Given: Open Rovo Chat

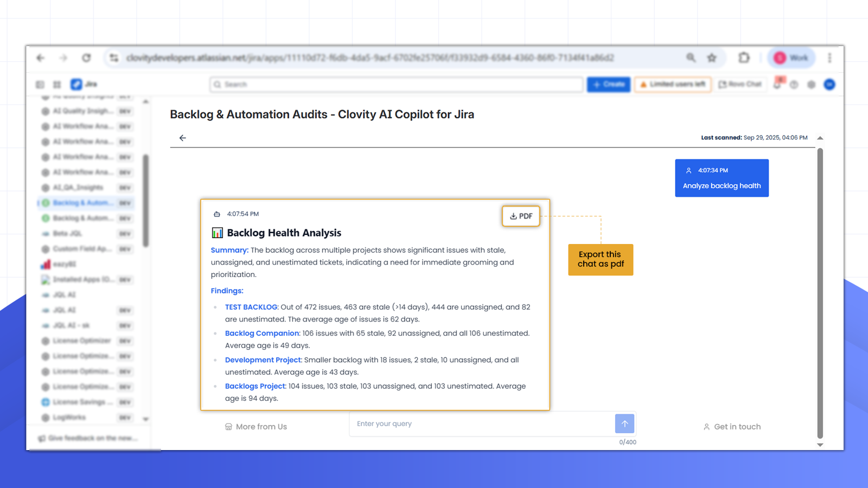Looking at the screenshot, I should 740,85.
